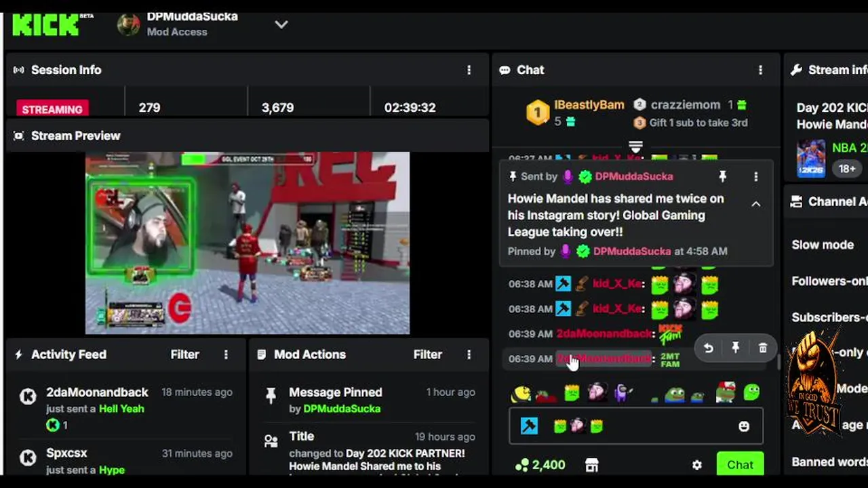Click DPMuddaSucka in Sent by line
The width and height of the screenshot is (868, 488).
click(x=633, y=176)
